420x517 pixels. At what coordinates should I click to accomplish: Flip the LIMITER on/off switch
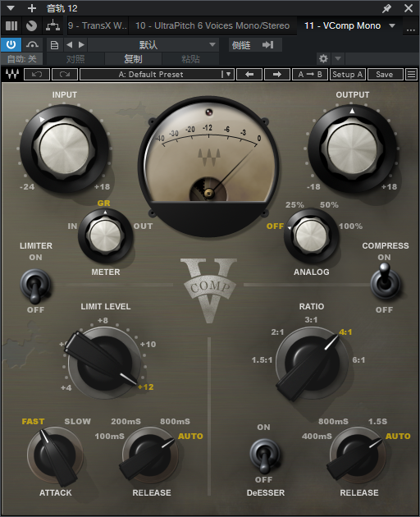point(35,286)
